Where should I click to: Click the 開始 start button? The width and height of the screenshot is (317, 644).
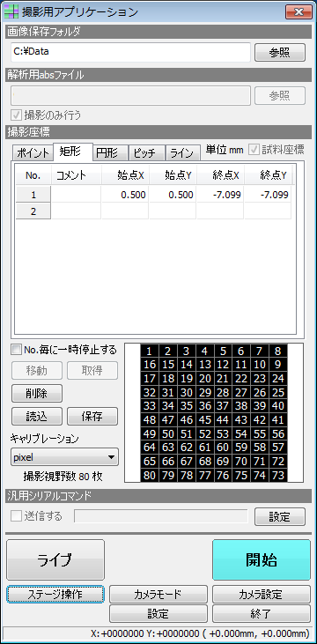point(262,559)
